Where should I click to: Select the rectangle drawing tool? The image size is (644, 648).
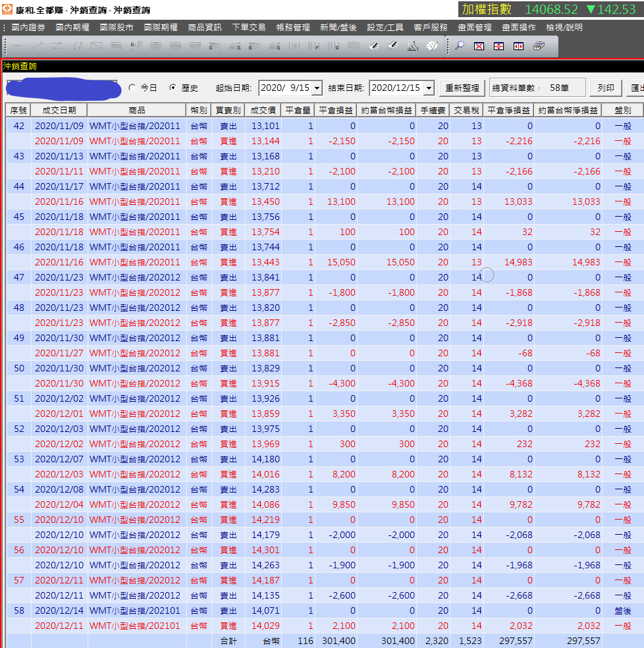click(x=96, y=46)
